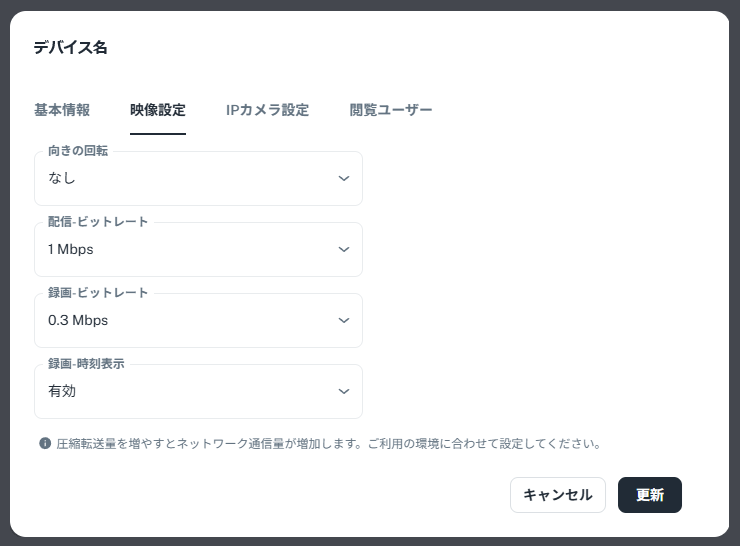The width and height of the screenshot is (740, 546).
Task: Click the 配信-ビットレート field label
Action: coord(98,222)
